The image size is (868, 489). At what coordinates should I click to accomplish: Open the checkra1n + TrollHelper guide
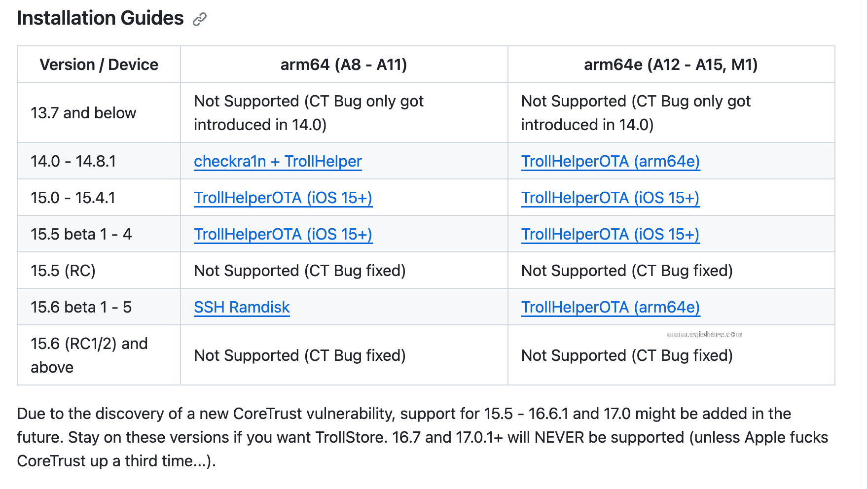coord(278,161)
